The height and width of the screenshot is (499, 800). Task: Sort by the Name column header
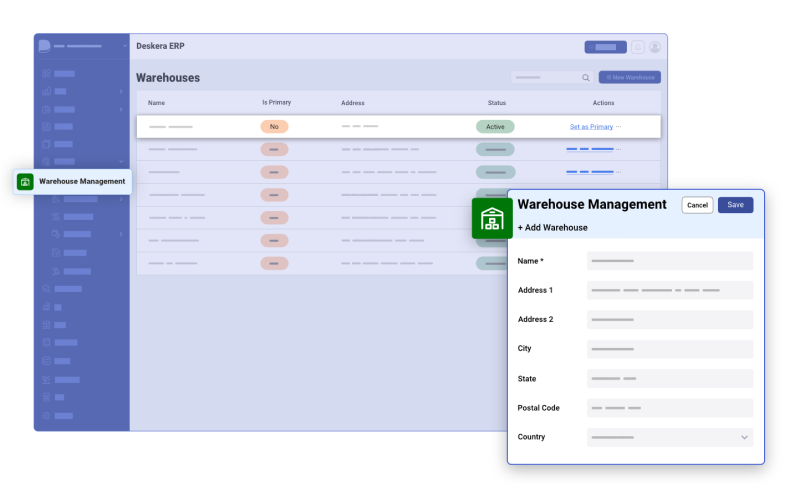156,103
